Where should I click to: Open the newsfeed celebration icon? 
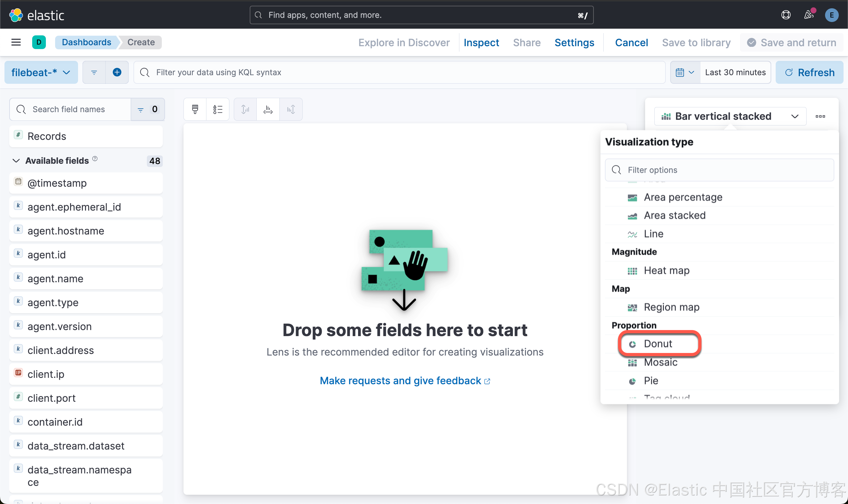pos(809,15)
